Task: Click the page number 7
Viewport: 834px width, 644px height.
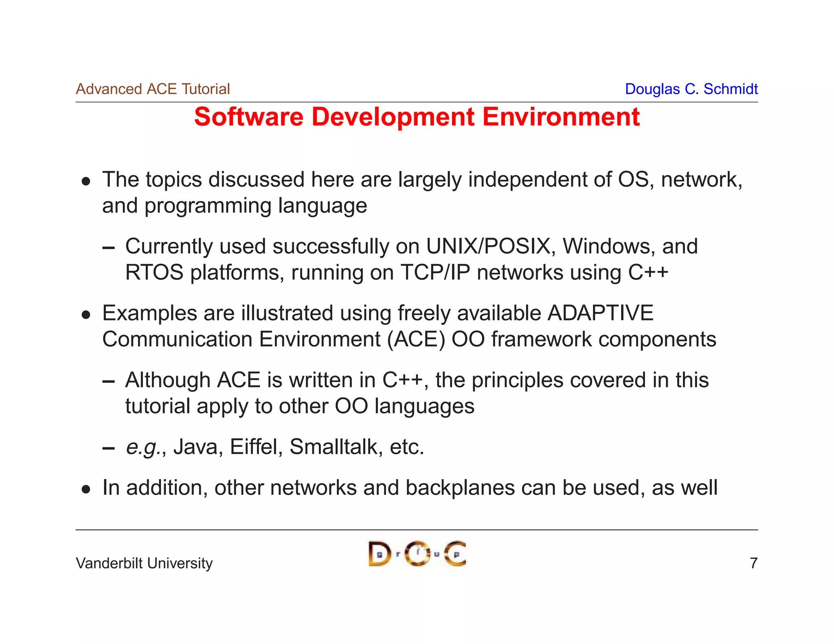Action: tap(754, 563)
